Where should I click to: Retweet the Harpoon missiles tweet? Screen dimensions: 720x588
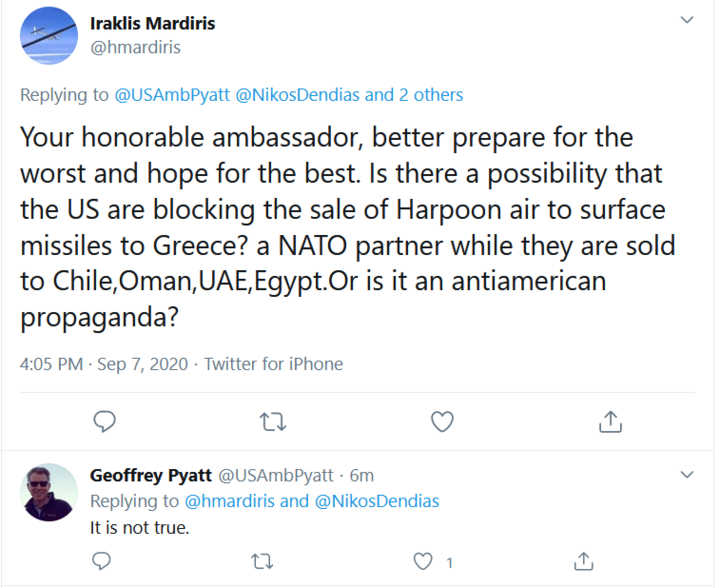click(272, 422)
